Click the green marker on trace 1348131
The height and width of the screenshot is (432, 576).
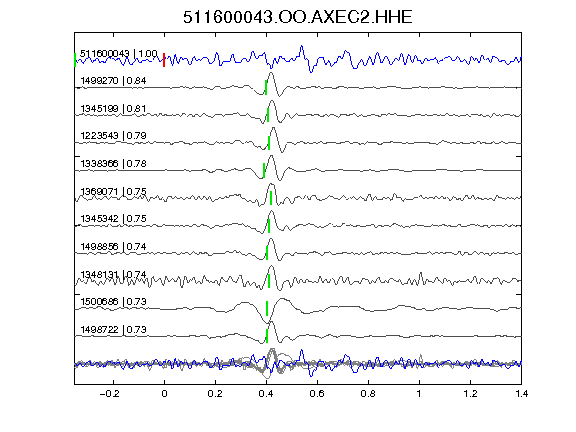[x=269, y=281]
